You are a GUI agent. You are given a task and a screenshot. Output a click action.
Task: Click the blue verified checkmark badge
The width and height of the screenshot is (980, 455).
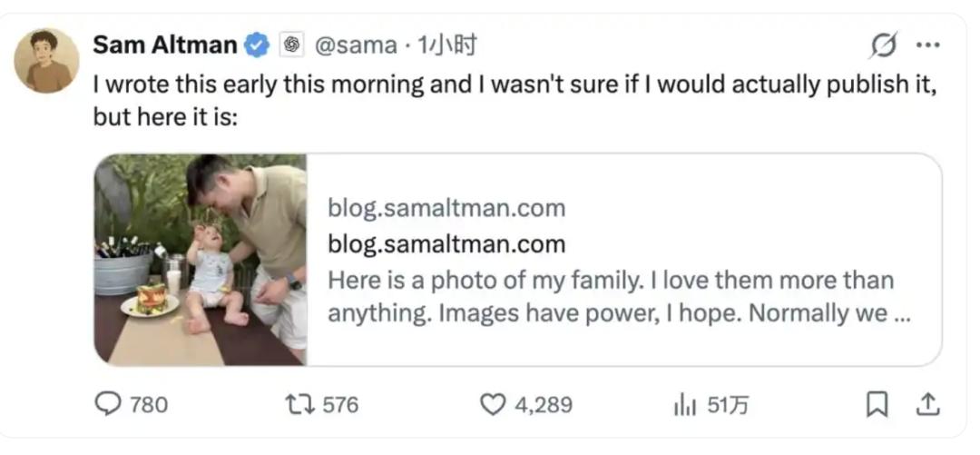point(259,44)
